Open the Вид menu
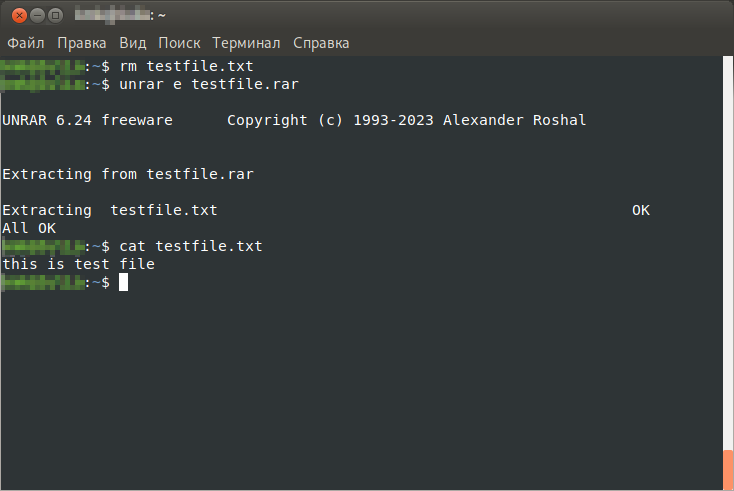This screenshot has width=734, height=491. (132, 43)
